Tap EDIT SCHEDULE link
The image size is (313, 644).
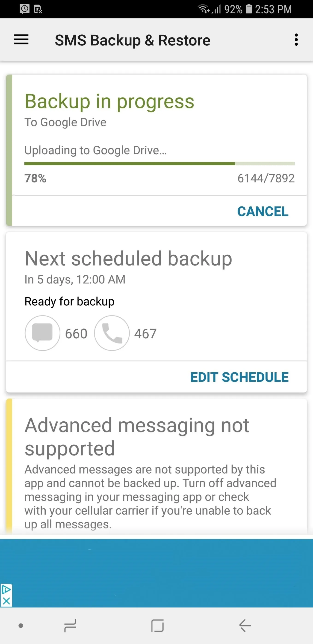pos(239,377)
